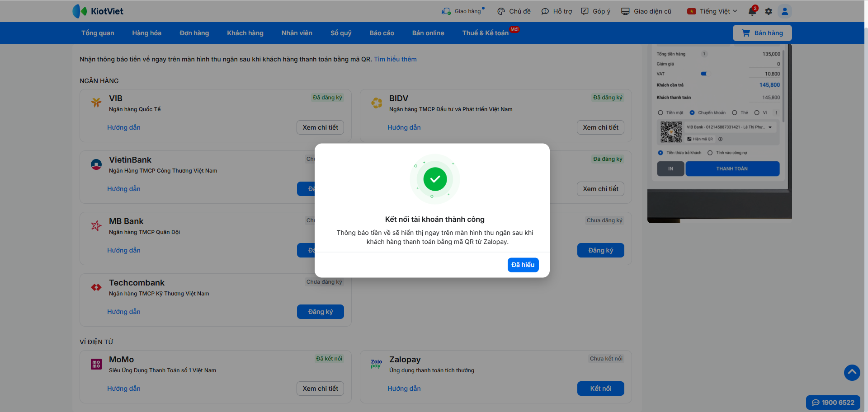Open the notification bell
Screen dimensions: 868x412
752,11
